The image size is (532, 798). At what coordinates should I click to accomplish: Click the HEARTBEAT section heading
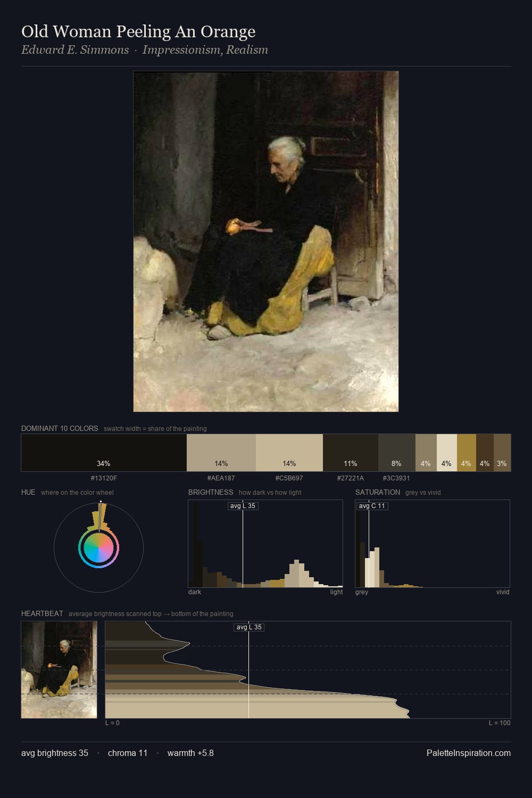tap(42, 613)
